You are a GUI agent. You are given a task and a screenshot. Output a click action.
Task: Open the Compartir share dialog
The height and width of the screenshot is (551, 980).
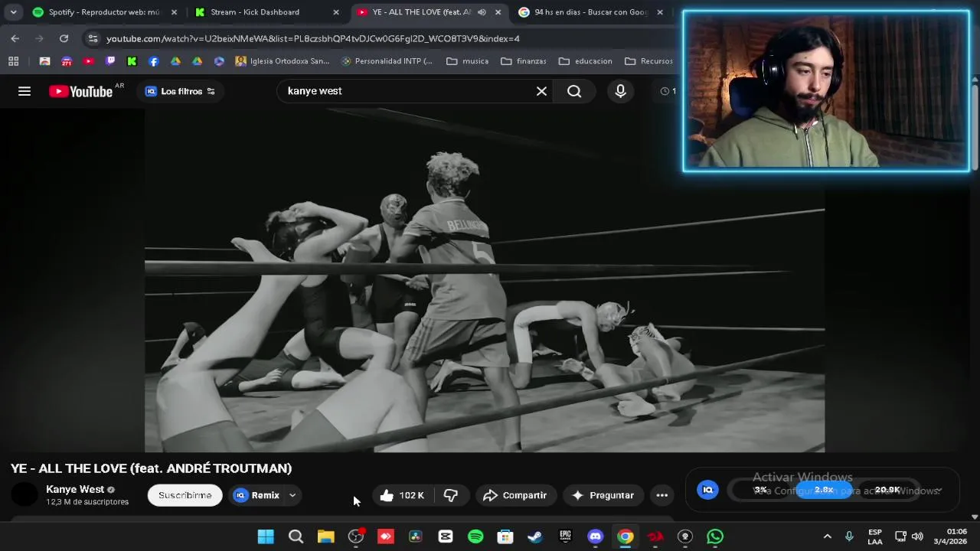click(x=514, y=495)
